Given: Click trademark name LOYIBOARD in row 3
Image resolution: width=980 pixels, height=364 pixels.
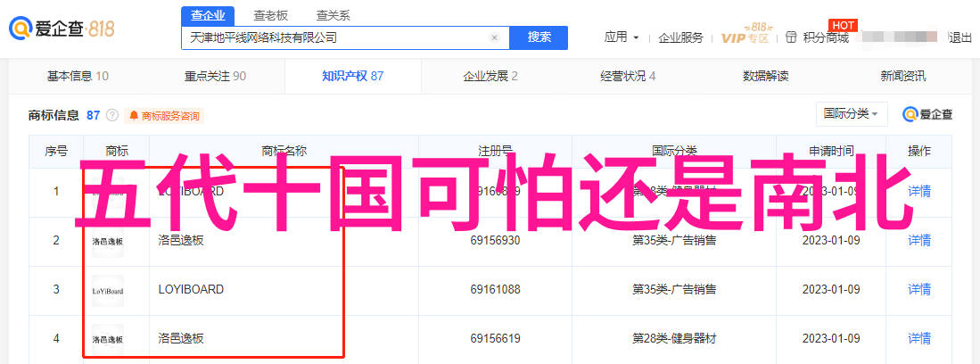Looking at the screenshot, I should point(191,290).
